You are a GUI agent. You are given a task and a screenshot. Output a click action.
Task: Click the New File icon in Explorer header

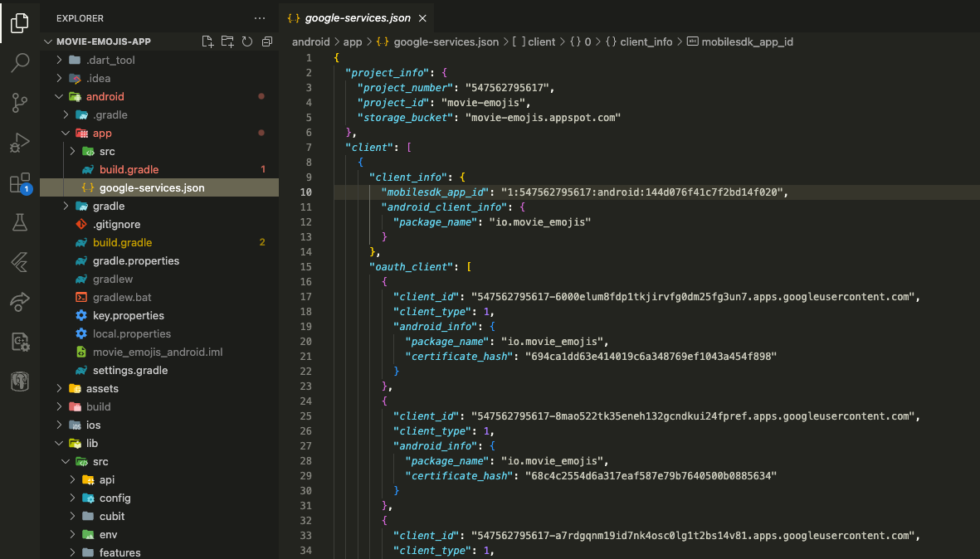coord(207,41)
